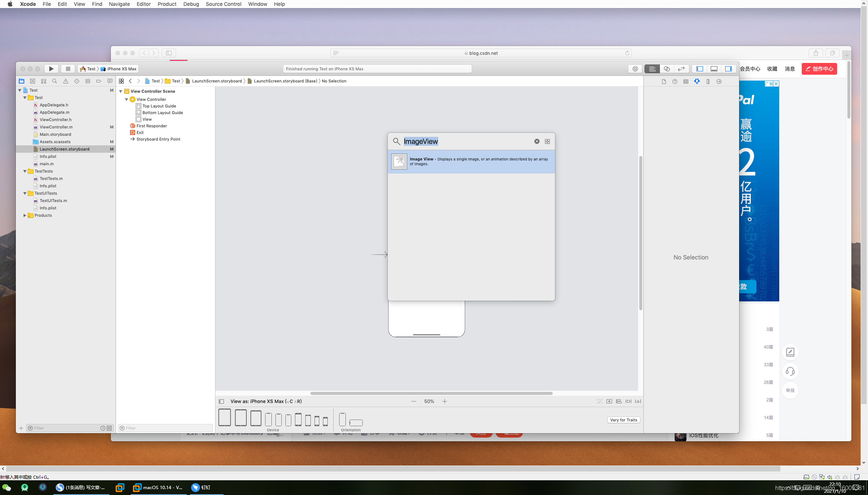Click the Stop button in toolbar

coord(68,69)
